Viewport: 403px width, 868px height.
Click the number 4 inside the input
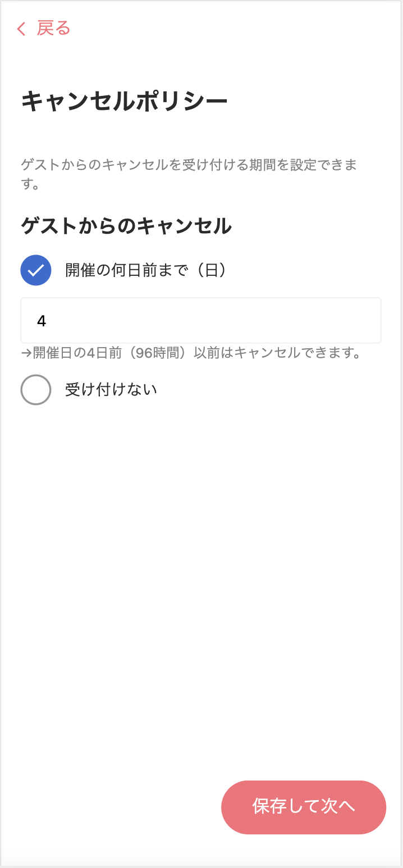tap(42, 321)
